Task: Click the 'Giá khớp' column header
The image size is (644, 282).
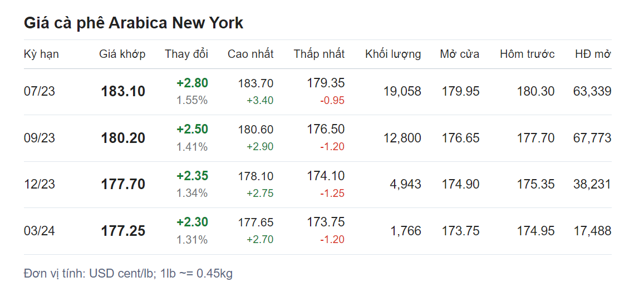Action: coord(122,54)
